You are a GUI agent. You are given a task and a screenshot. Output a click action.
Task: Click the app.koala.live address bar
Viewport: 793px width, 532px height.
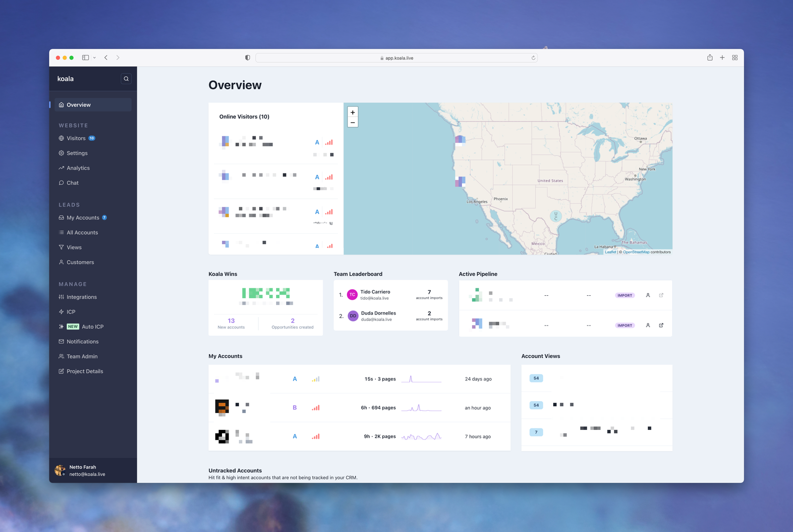[396, 58]
